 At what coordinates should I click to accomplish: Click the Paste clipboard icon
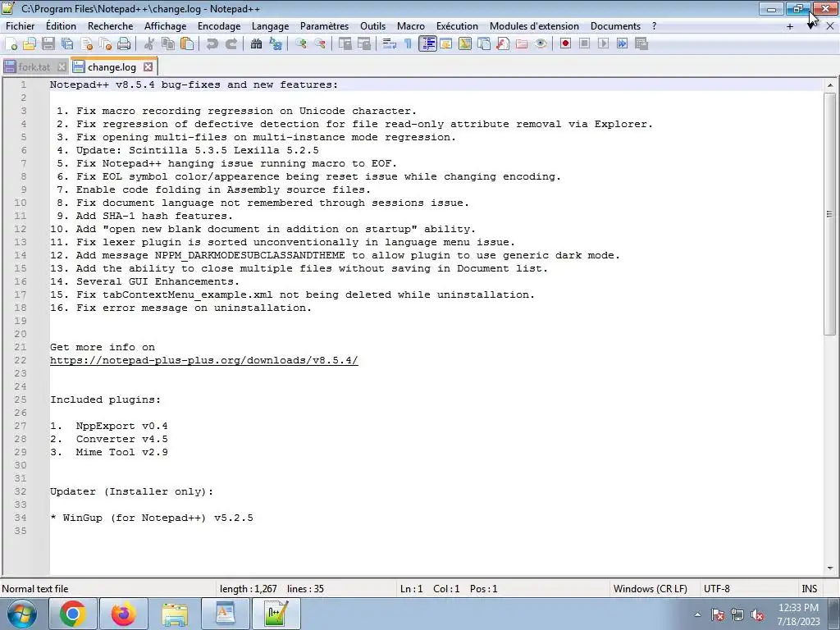click(187, 44)
